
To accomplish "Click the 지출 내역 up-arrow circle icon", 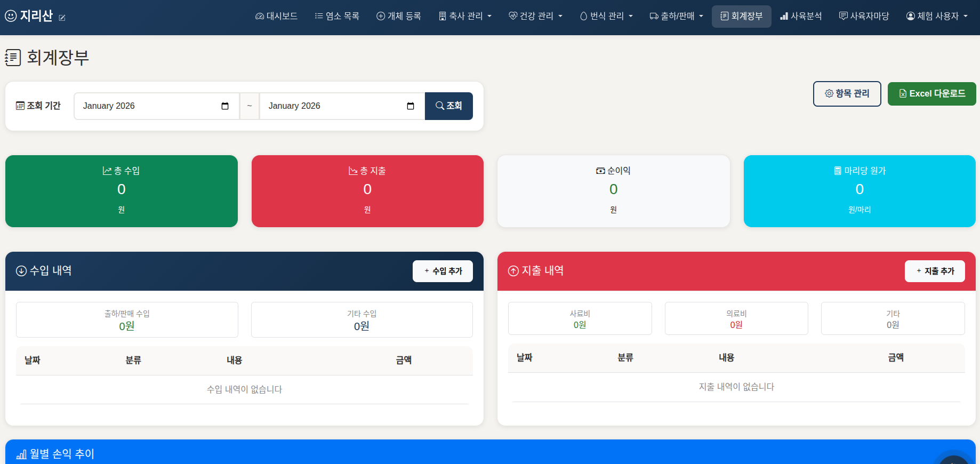I will 513,271.
